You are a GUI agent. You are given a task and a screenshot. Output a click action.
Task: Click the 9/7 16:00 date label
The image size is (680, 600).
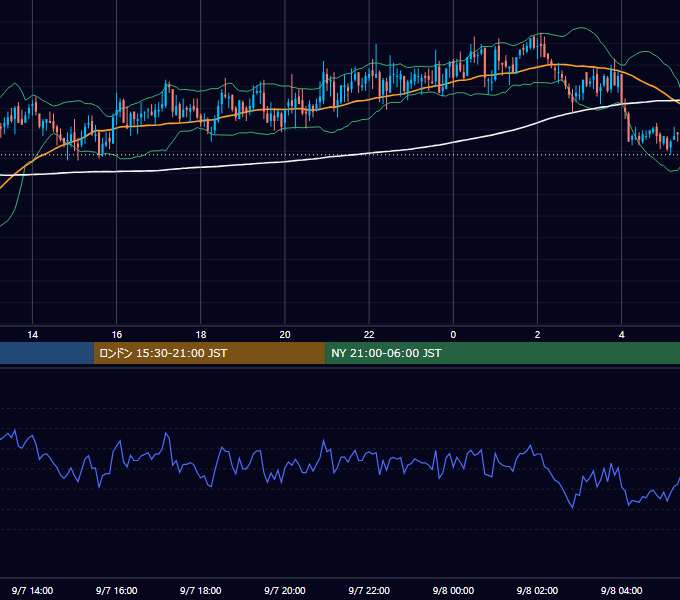point(117,590)
